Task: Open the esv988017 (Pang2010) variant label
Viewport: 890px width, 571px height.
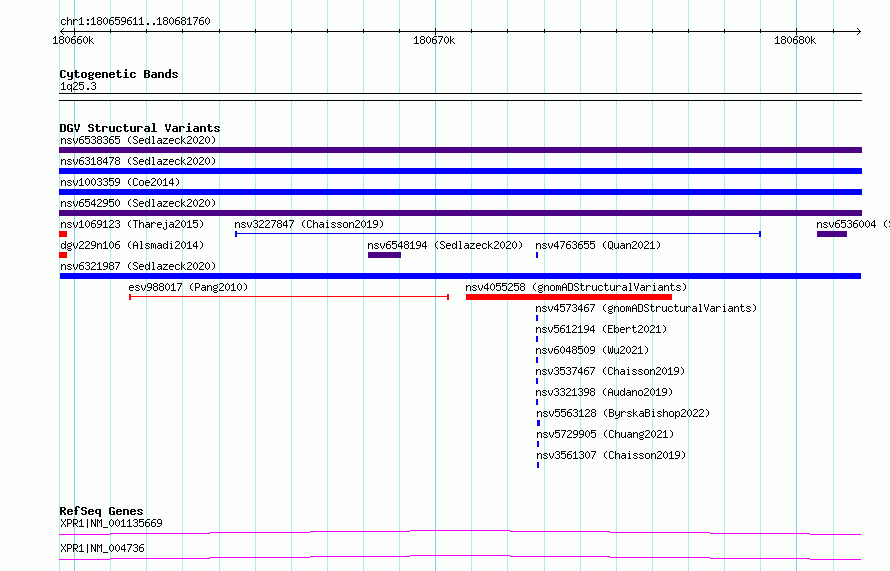Action: [x=188, y=287]
